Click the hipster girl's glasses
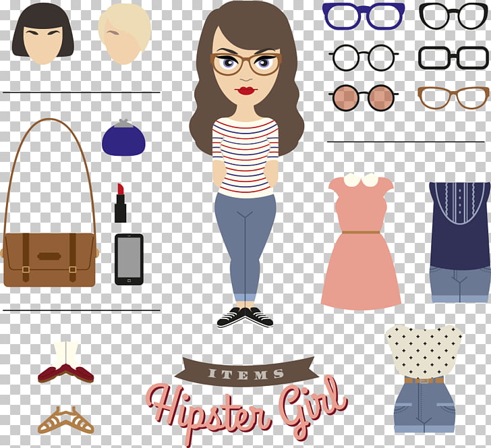 click(246, 64)
